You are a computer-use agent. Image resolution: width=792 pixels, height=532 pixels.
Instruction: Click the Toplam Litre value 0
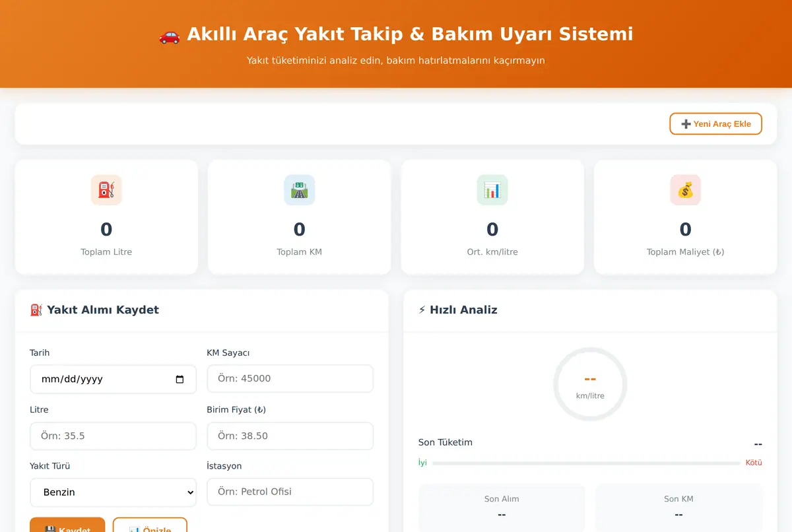click(106, 230)
